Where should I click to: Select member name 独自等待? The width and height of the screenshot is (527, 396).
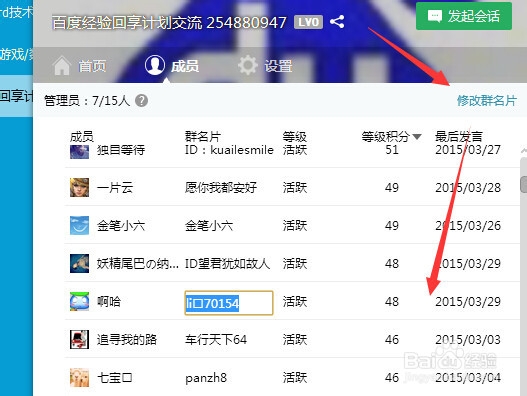click(121, 150)
